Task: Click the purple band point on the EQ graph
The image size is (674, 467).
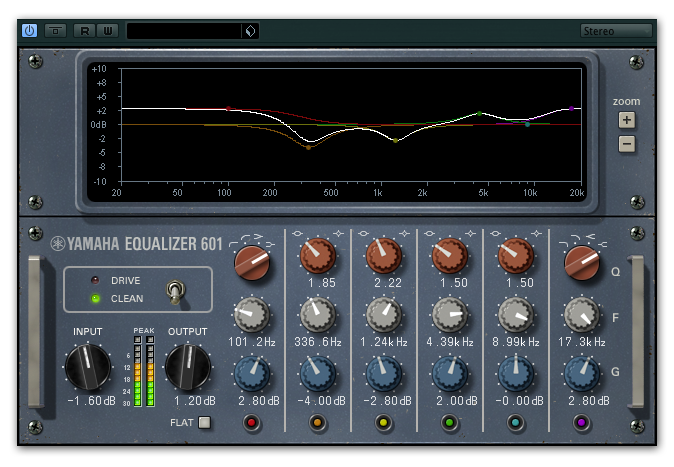Action: [571, 109]
